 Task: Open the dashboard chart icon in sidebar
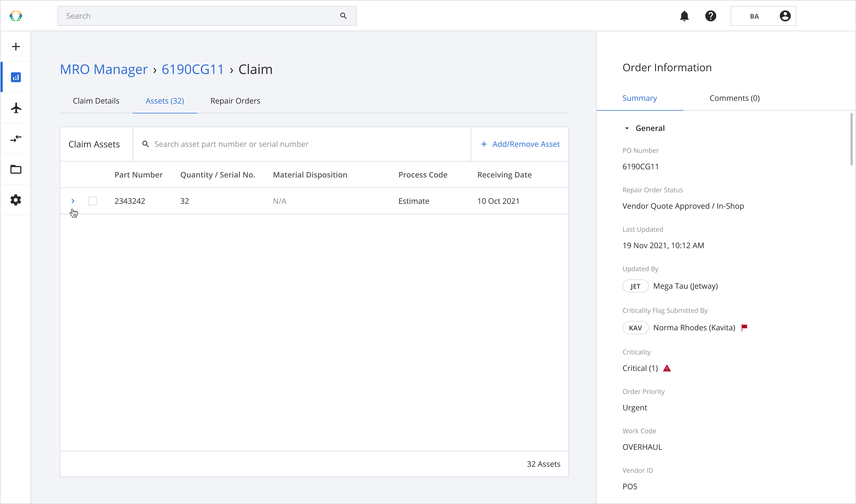click(16, 77)
